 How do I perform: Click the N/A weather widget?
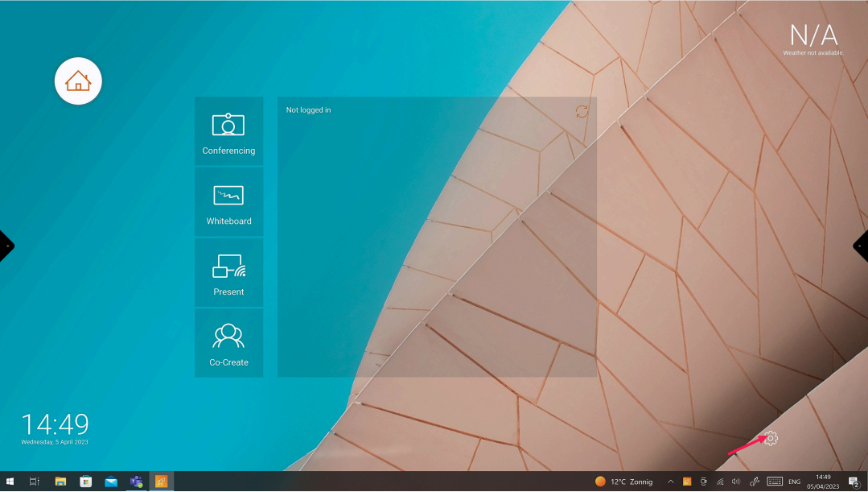tap(812, 38)
